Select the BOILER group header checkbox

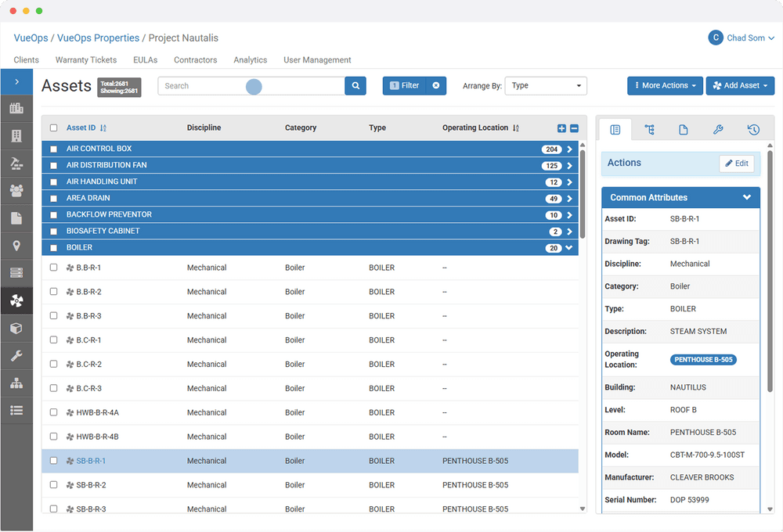click(52, 246)
